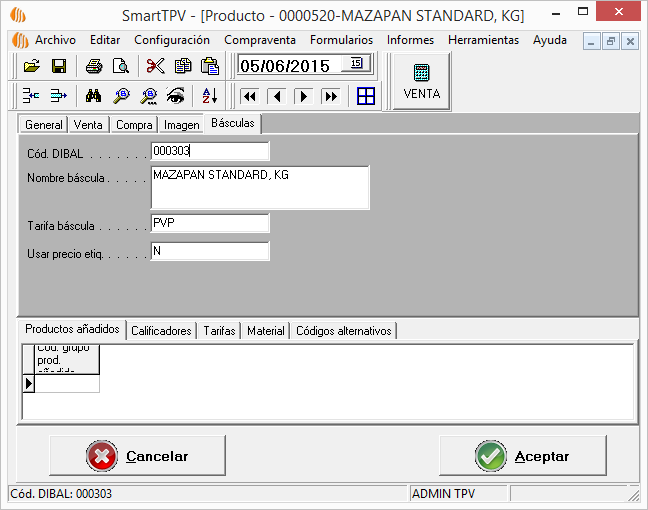Click the grid view icon
Screen dimensions: 648x510
[366, 96]
